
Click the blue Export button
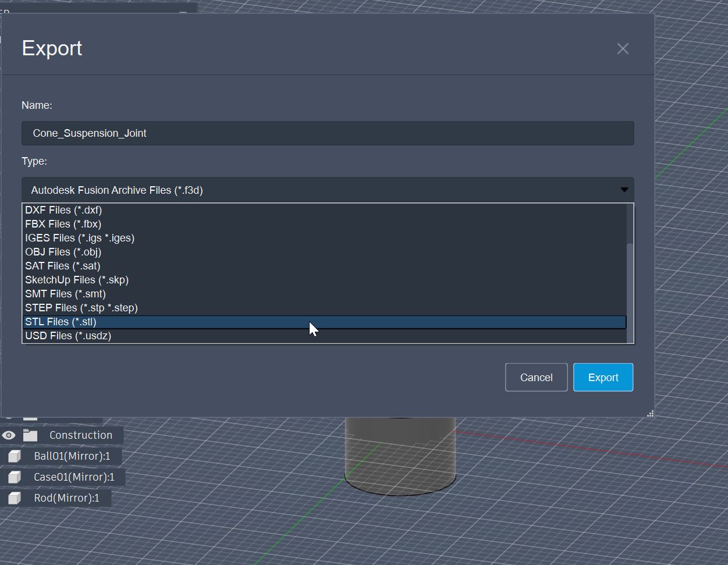click(603, 378)
